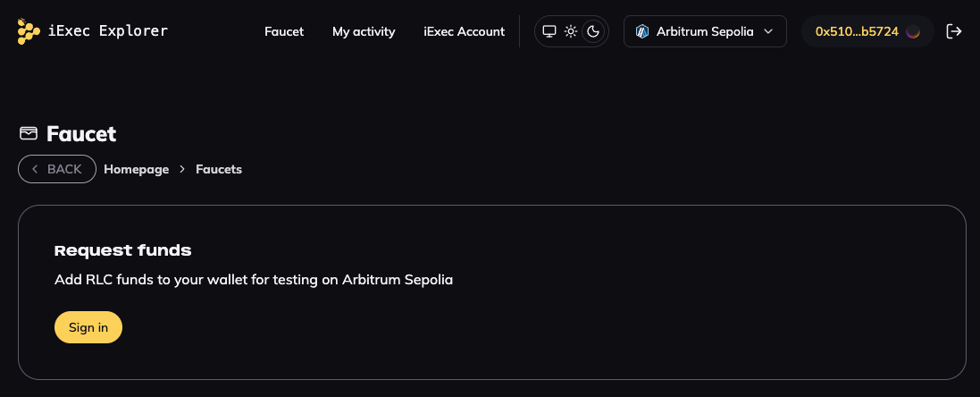The height and width of the screenshot is (397, 980).
Task: Enable light theme with sun icon
Action: pos(571,31)
